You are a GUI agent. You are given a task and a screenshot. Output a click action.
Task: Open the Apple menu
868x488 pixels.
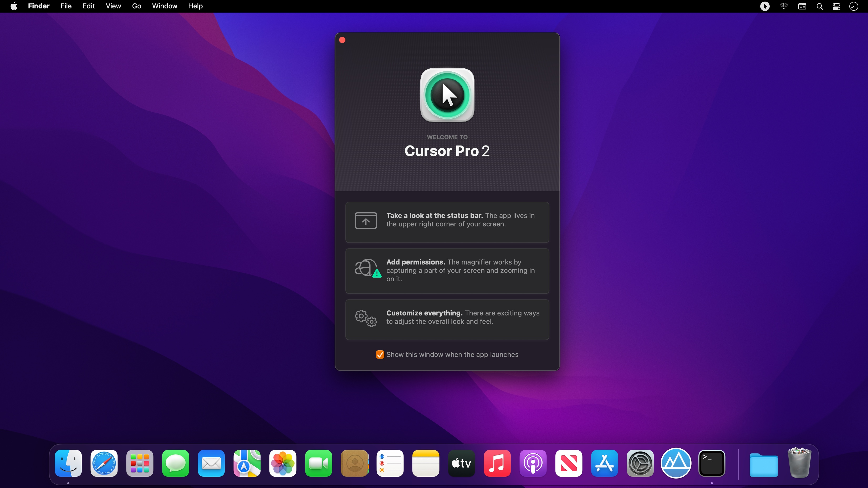point(14,6)
